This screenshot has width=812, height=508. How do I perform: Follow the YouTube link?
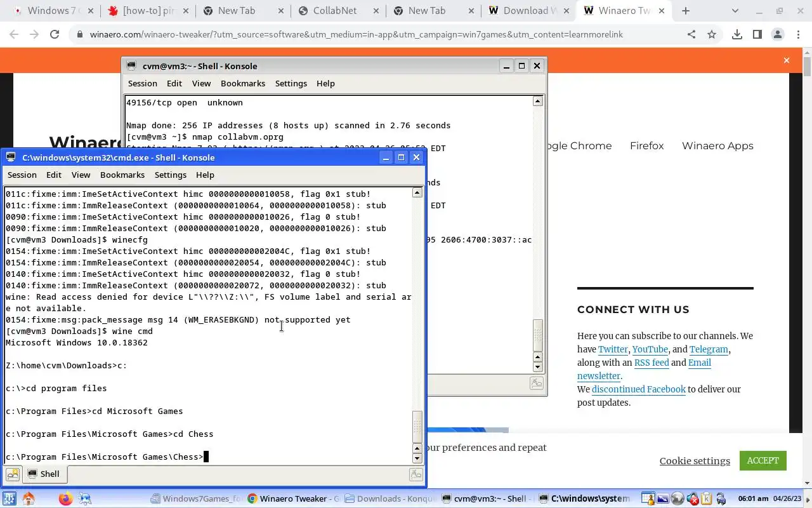[x=650, y=349]
